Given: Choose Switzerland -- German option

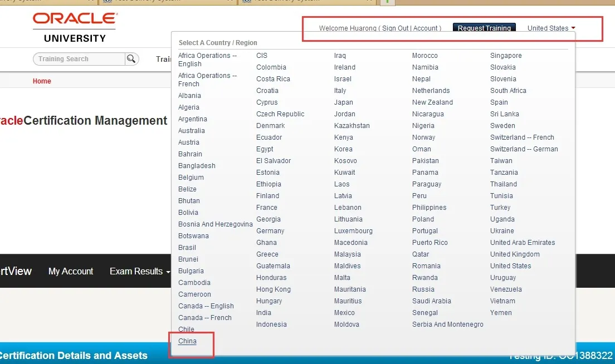Looking at the screenshot, I should point(524,149).
